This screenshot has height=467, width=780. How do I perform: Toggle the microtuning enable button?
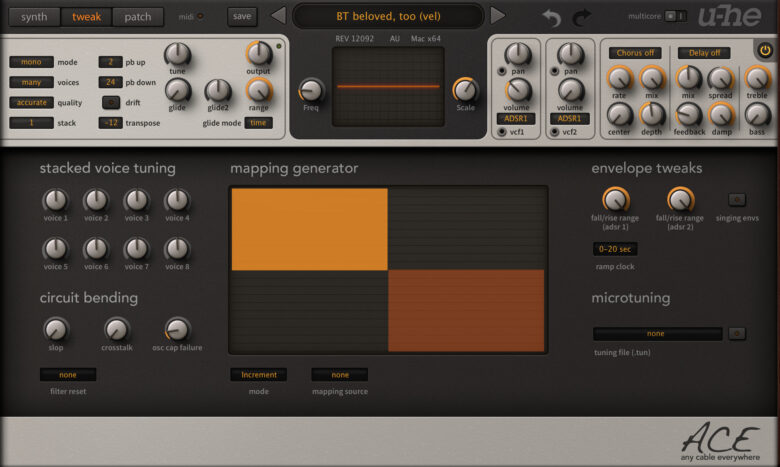tap(737, 334)
